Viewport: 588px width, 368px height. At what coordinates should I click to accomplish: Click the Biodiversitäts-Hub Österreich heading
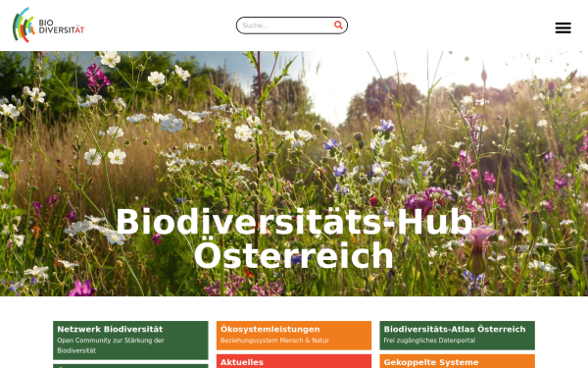pos(294,238)
